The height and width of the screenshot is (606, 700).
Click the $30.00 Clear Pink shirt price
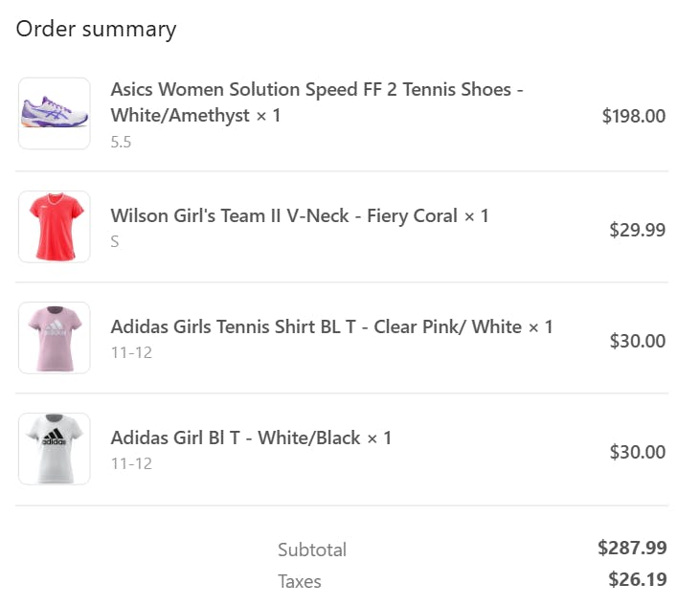tap(637, 341)
